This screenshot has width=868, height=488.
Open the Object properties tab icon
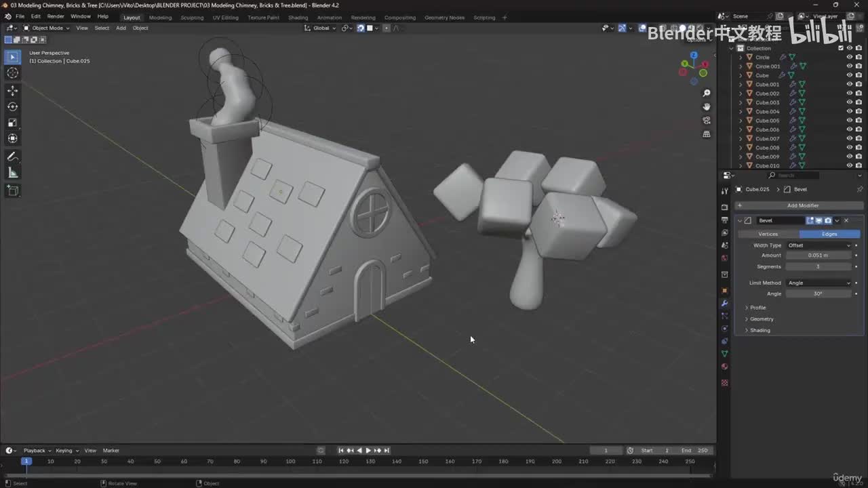point(724,291)
